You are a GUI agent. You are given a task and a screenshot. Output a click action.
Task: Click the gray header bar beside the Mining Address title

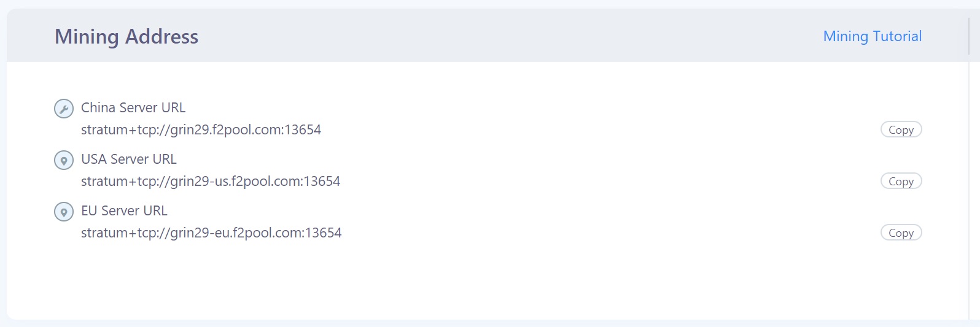[x=510, y=36]
